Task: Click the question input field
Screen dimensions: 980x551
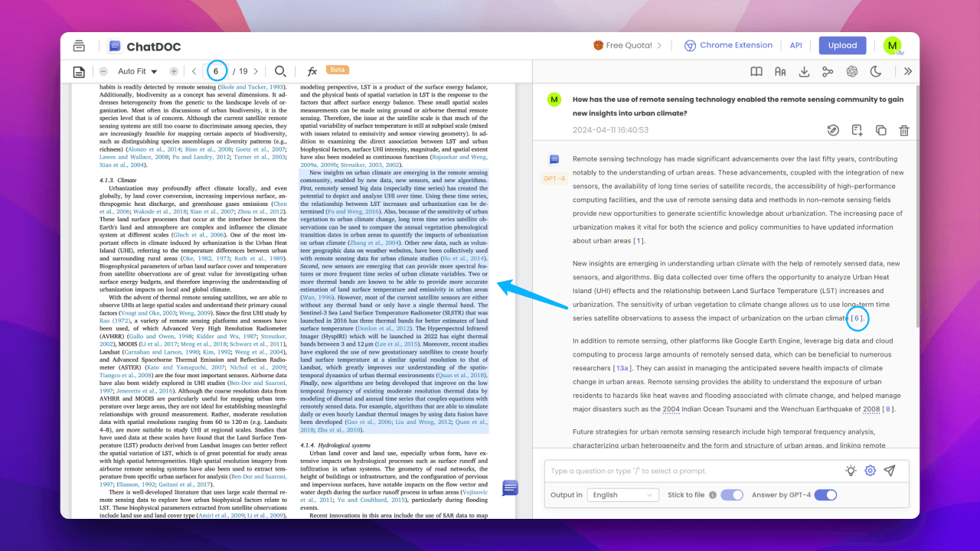Action: 689,471
